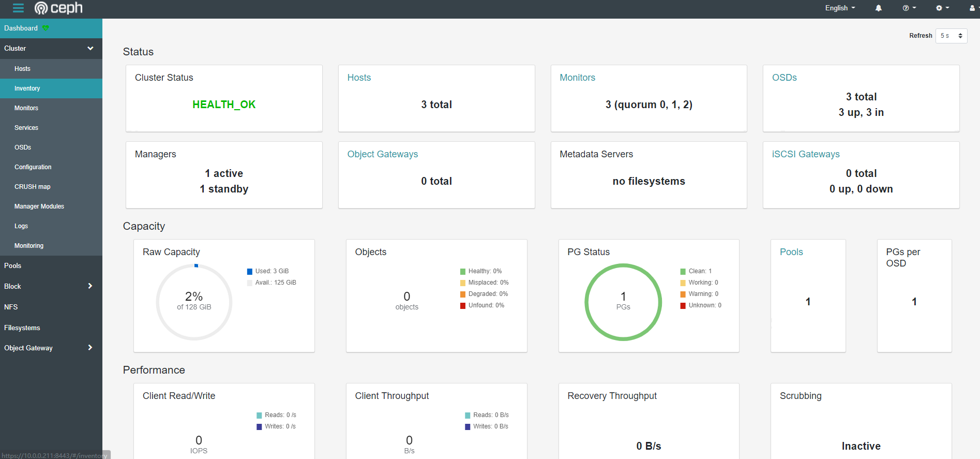Viewport: 980px width, 459px height.
Task: Open the user profile menu
Action: click(973, 8)
